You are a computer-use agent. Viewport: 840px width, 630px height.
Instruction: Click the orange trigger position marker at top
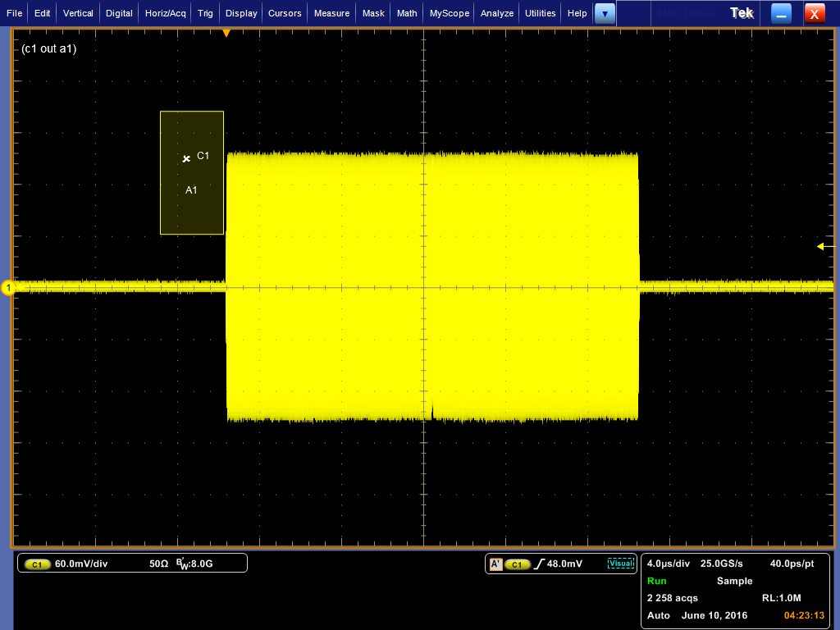coord(228,33)
